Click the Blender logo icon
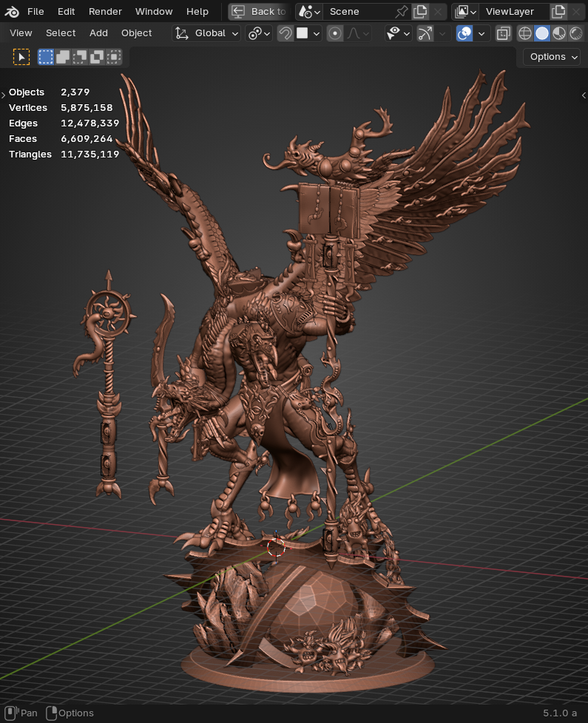Viewport: 588px width, 723px height. (x=12, y=12)
